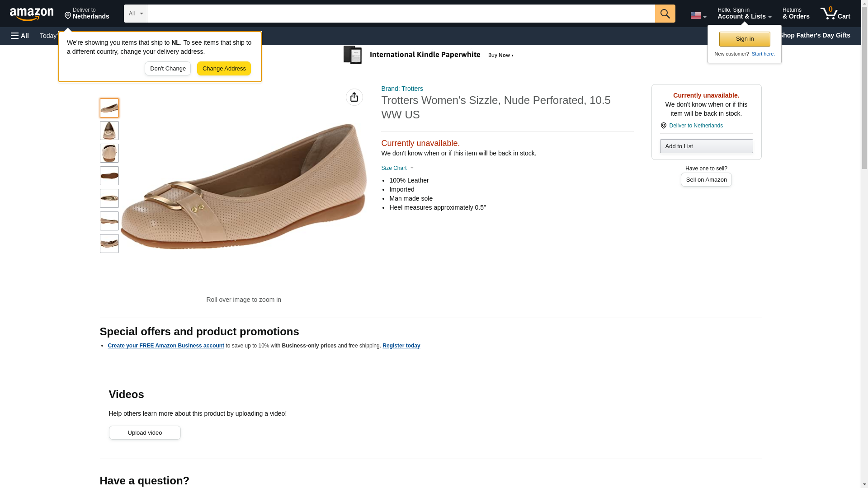The height and width of the screenshot is (488, 868).
Task: Open the Brand: Trotters link
Action: click(x=402, y=89)
